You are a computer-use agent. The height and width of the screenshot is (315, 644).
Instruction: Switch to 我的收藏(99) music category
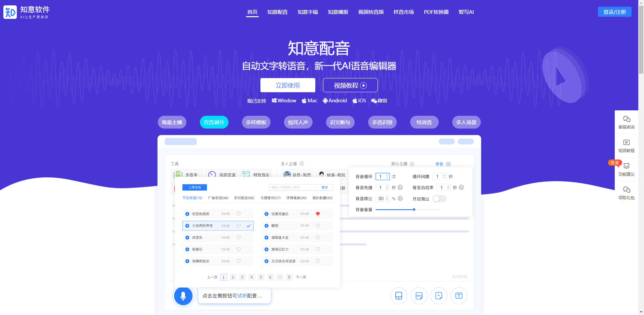point(322,198)
